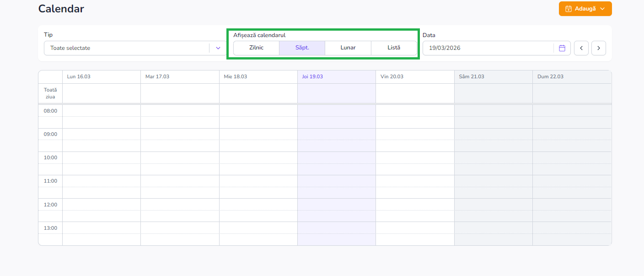
Task: Open the Mar 17.03 day header
Action: click(x=157, y=76)
